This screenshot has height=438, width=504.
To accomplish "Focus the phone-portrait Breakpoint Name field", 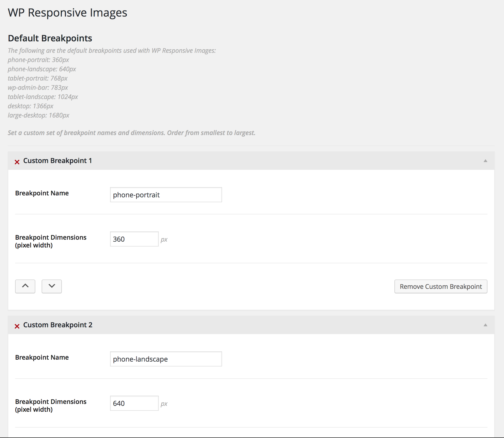I will pos(166,195).
